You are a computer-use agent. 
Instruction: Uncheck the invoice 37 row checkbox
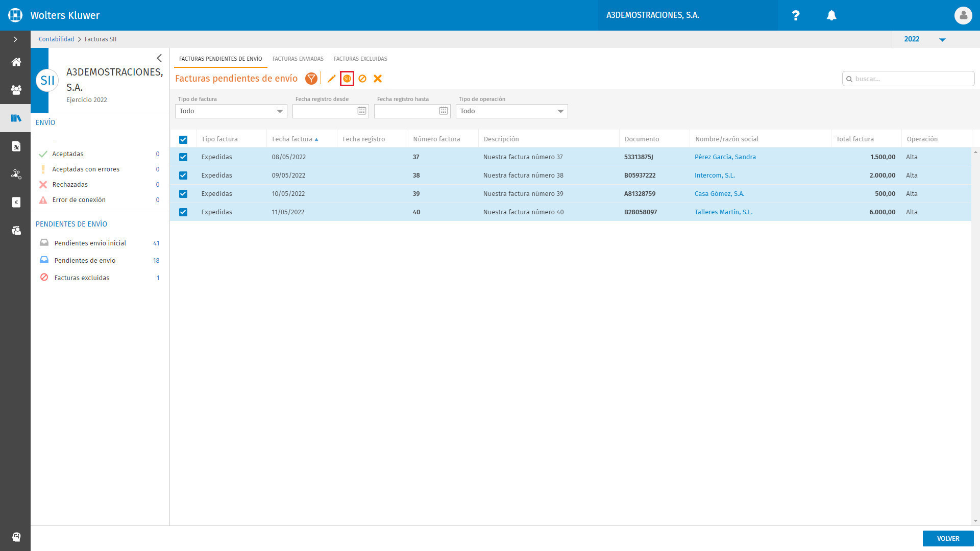click(x=183, y=157)
